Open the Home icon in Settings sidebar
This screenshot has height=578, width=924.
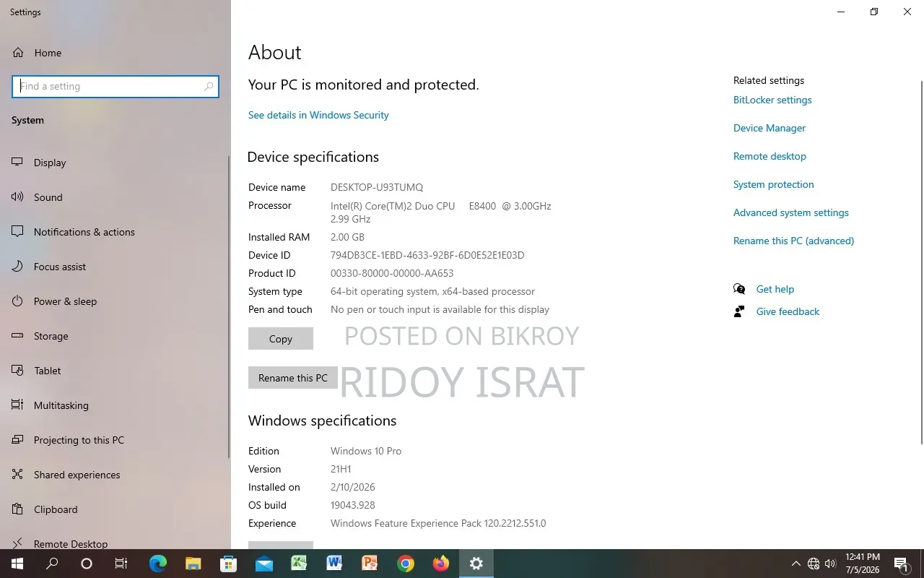click(18, 53)
